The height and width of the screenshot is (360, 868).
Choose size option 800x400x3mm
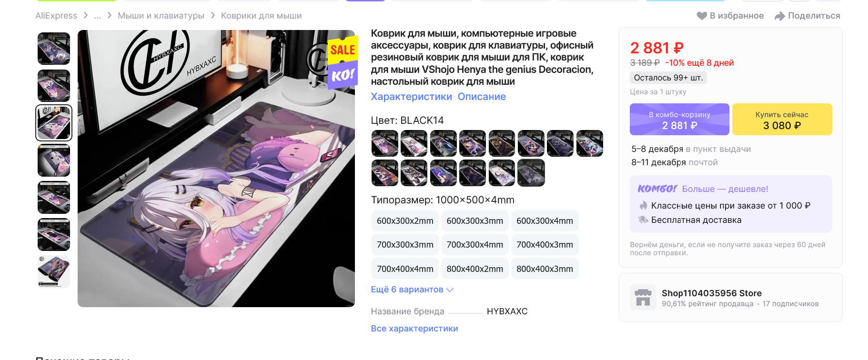coord(545,269)
